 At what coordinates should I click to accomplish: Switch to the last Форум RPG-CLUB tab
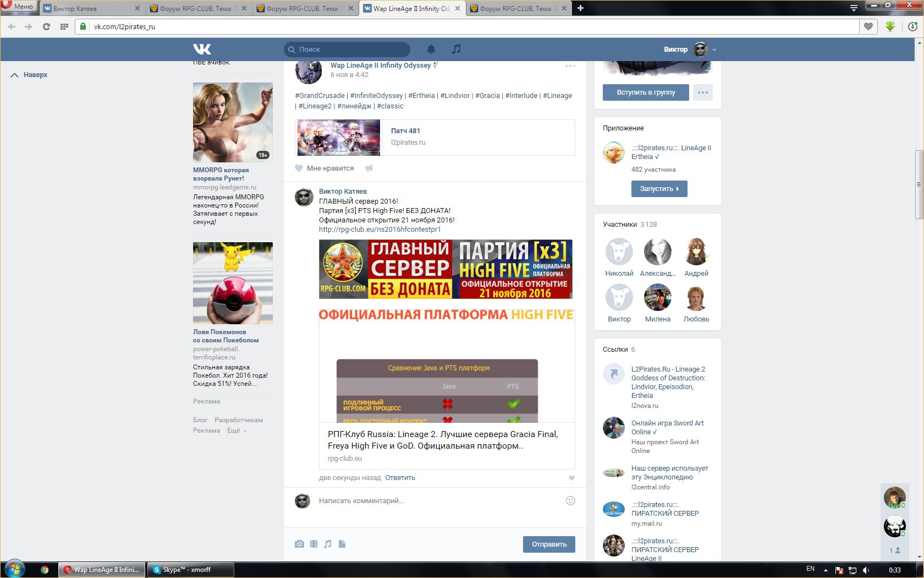tap(519, 8)
